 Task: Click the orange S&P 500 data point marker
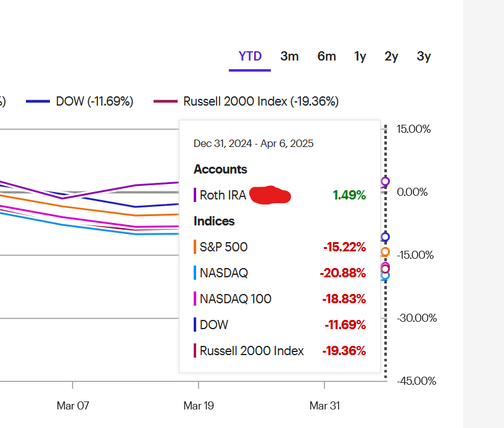click(x=385, y=252)
